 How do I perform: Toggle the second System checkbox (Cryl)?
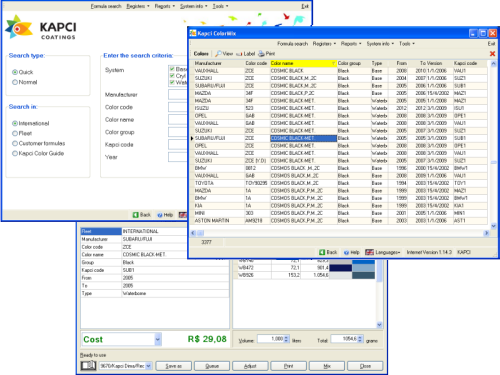click(x=172, y=76)
